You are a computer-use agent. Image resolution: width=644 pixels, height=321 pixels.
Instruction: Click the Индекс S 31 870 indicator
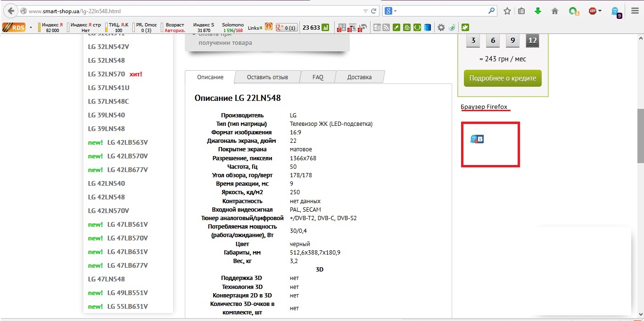(x=204, y=28)
